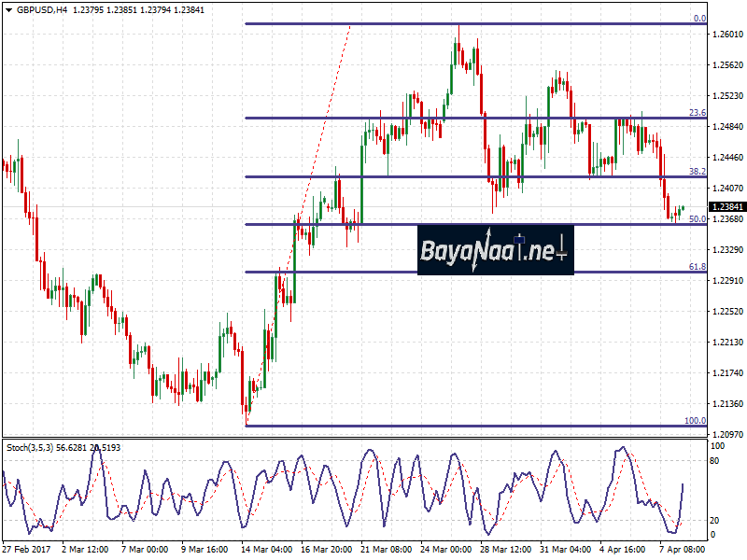
Task: Click the GBPUSD,H4 chart title text
Action: point(40,9)
